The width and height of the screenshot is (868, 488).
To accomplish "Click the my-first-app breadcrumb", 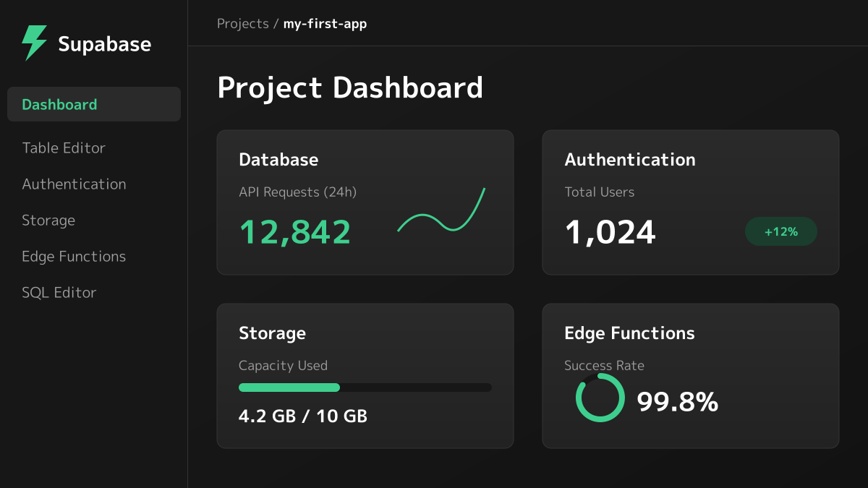I will 325,24.
